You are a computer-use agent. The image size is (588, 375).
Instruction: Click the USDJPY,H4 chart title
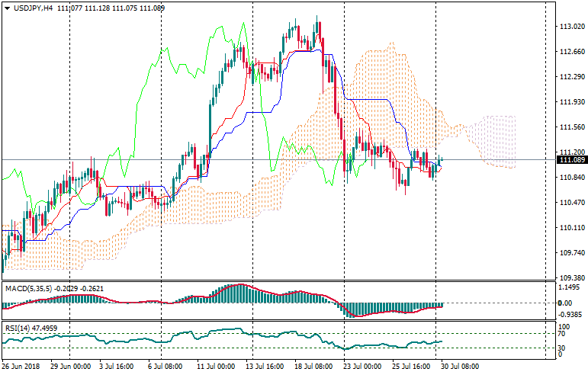(34, 7)
